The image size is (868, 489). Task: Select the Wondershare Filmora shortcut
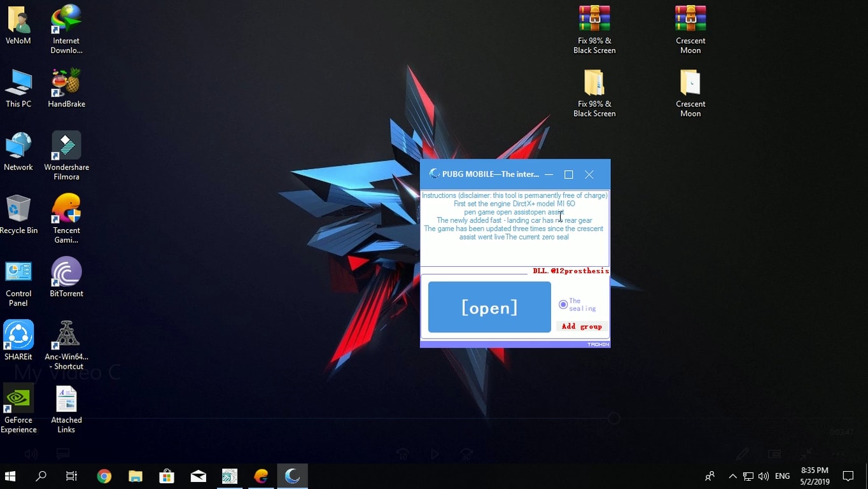66,156
